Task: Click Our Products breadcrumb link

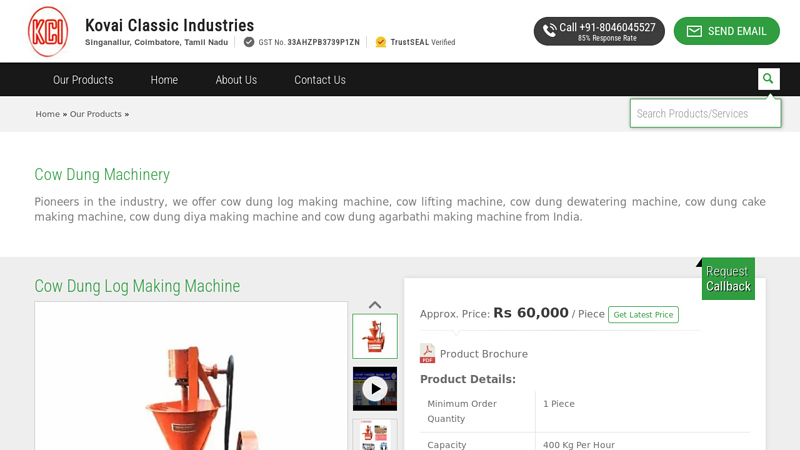Action: (95, 114)
